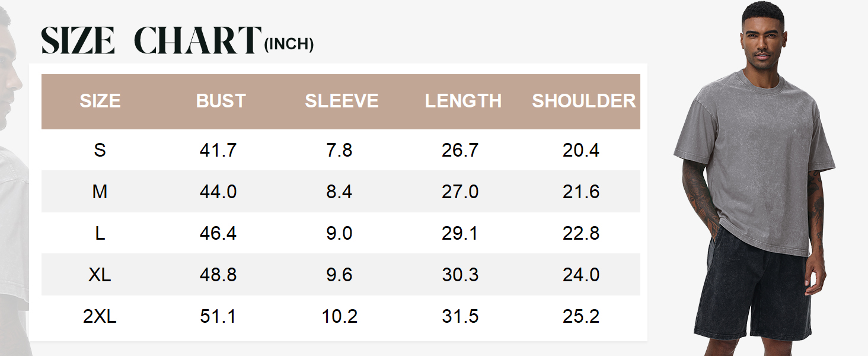Screen dimensions: 868x356
Task: Select the 2XL size row label
Action: (x=100, y=316)
